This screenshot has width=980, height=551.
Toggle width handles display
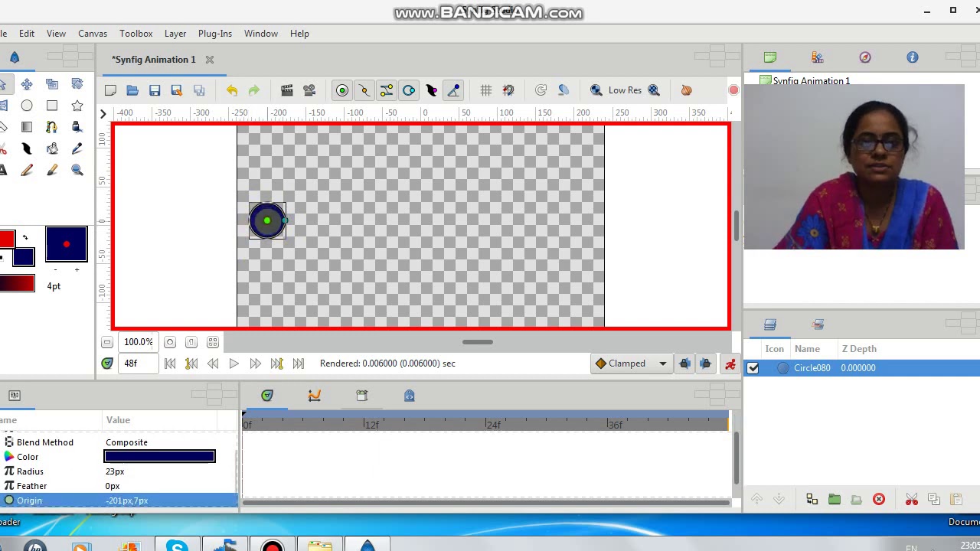point(431,90)
